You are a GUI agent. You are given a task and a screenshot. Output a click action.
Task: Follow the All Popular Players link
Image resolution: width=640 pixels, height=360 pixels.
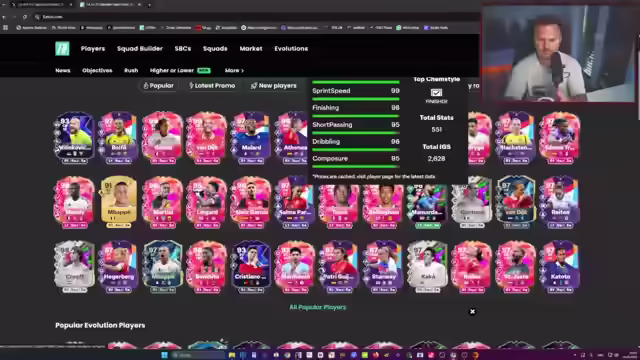click(318, 307)
